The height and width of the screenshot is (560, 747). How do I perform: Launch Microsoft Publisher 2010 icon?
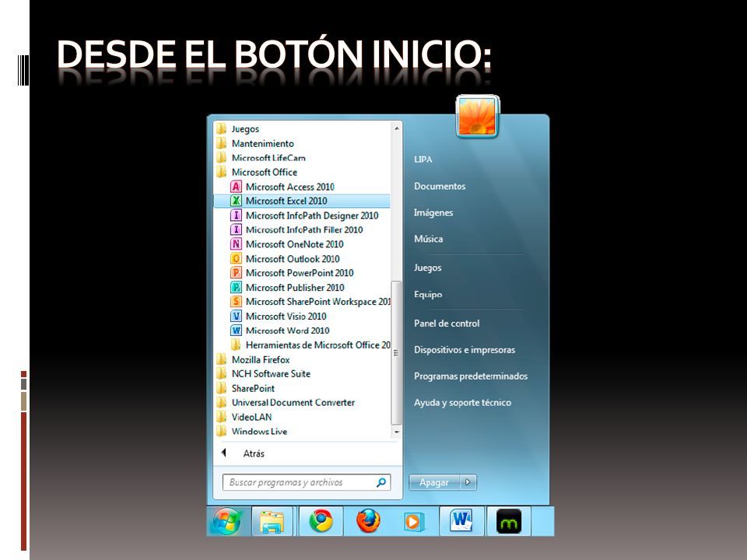pos(236,287)
